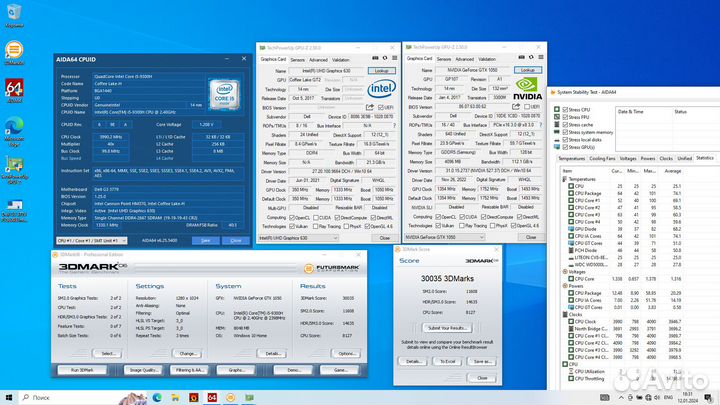Collapse the Voltages group in Statistics
This screenshot has height=405, width=720.
[x=565, y=272]
